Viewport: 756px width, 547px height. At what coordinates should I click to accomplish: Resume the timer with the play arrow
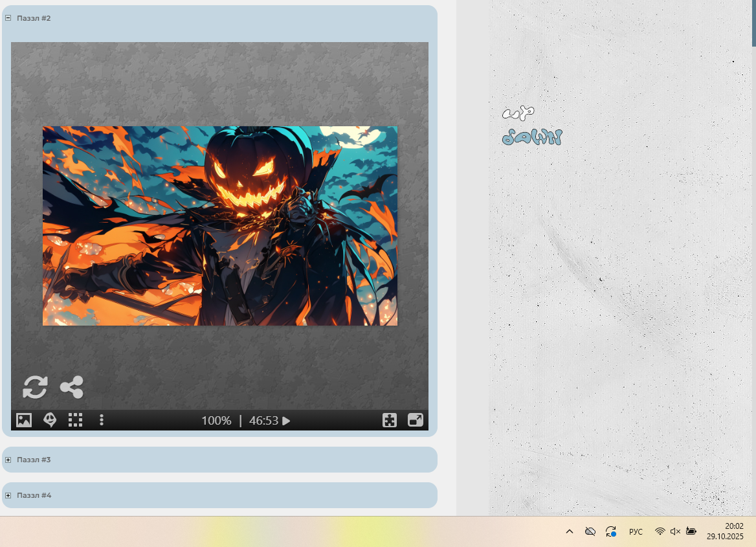pos(286,421)
